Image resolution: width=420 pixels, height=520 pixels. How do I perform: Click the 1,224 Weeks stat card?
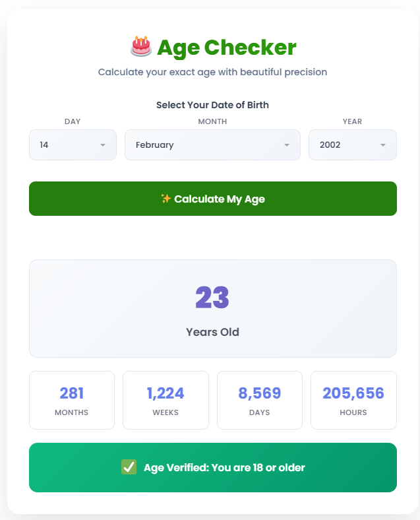tap(165, 401)
